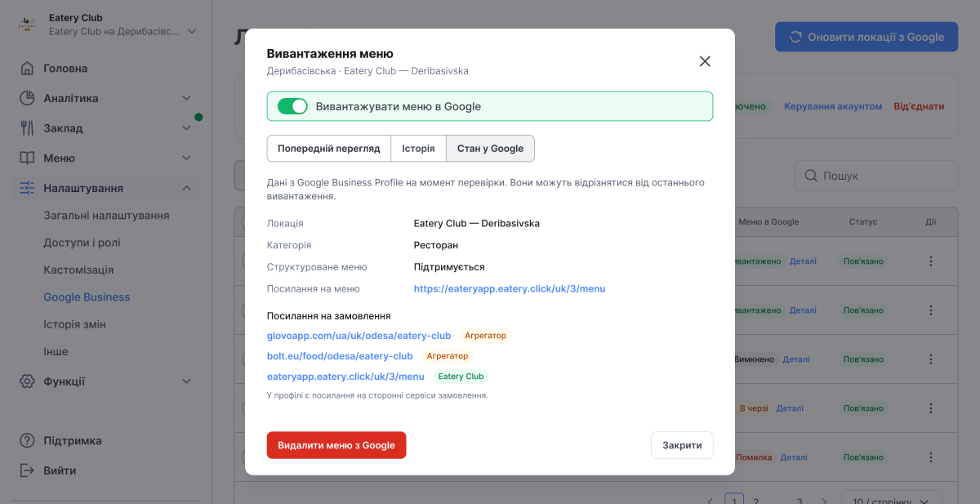Open three-dot actions menu in first table row

coord(930,261)
